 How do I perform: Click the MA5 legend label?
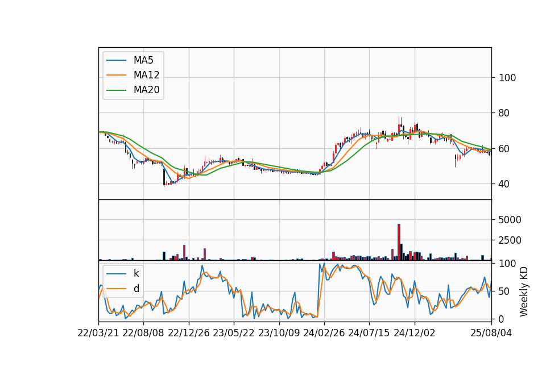(x=143, y=60)
